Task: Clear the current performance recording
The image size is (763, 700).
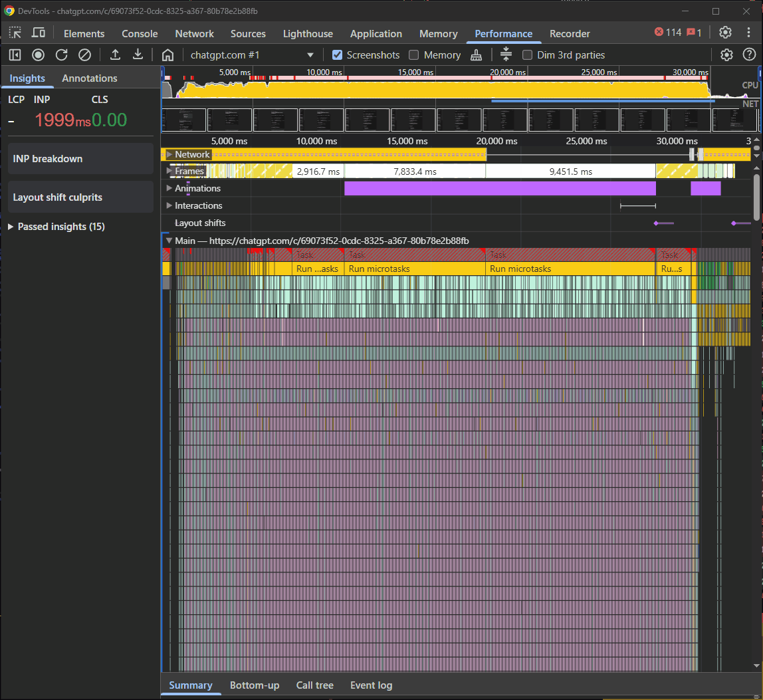Action: pos(84,55)
